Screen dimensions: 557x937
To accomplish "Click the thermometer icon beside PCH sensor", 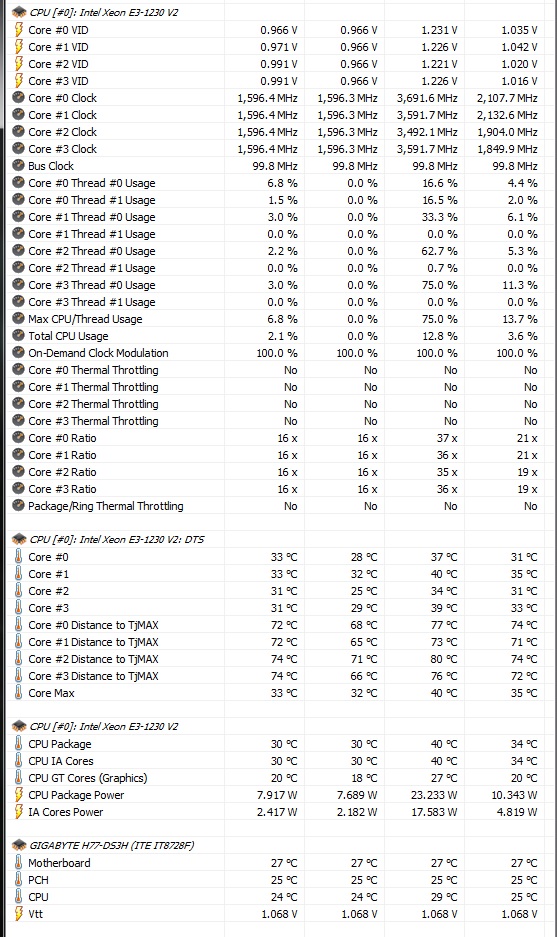I will click(19, 880).
